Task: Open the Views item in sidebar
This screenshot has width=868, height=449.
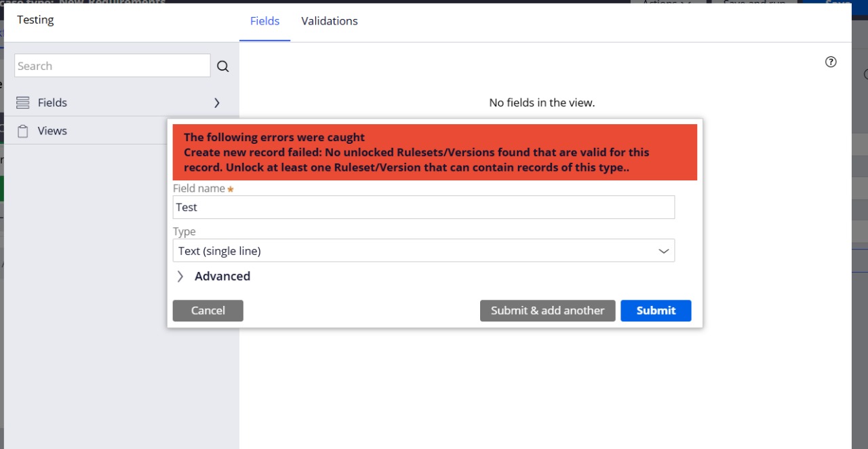Action: pyautogui.click(x=52, y=132)
